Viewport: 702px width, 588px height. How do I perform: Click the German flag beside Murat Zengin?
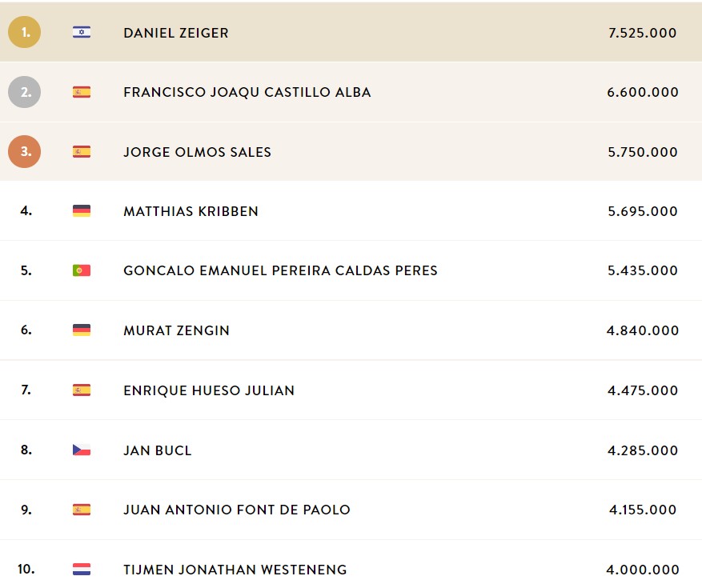click(x=82, y=330)
